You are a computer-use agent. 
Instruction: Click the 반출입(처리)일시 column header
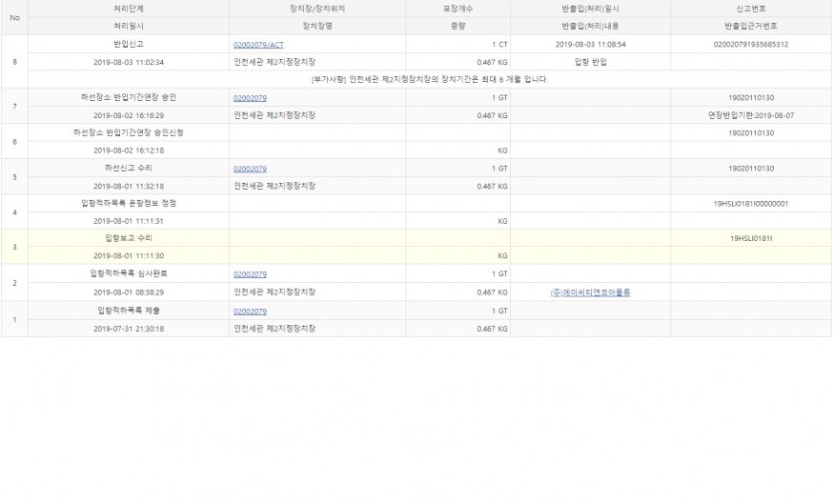pos(590,9)
